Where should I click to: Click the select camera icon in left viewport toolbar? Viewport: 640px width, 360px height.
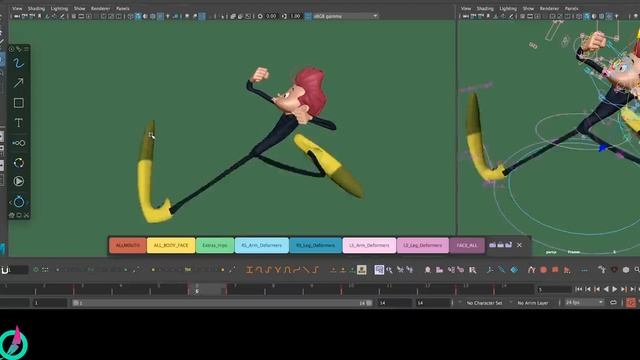16,16
